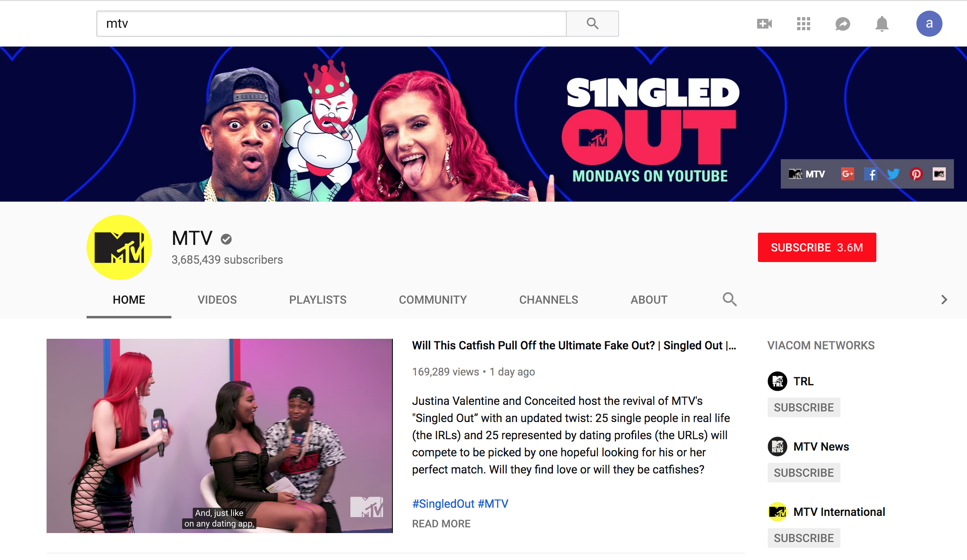
Task: Click the VIACOM NETWORKS heading
Action: 821,345
